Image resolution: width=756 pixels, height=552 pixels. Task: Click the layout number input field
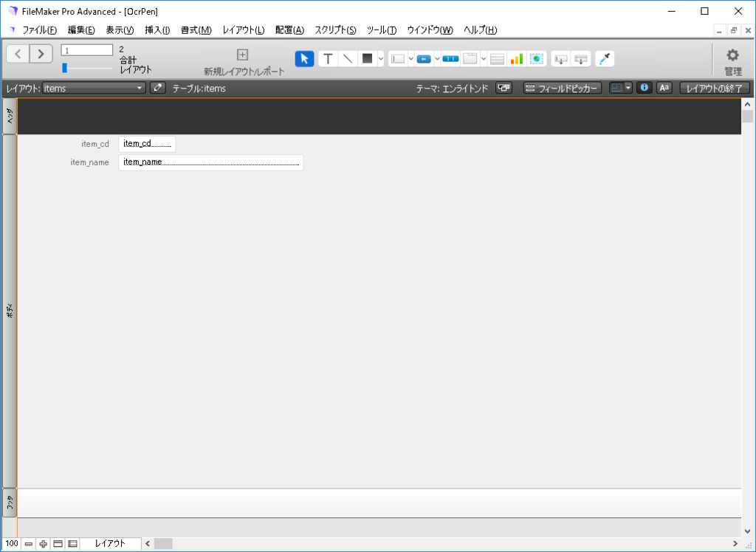pyautogui.click(x=87, y=50)
